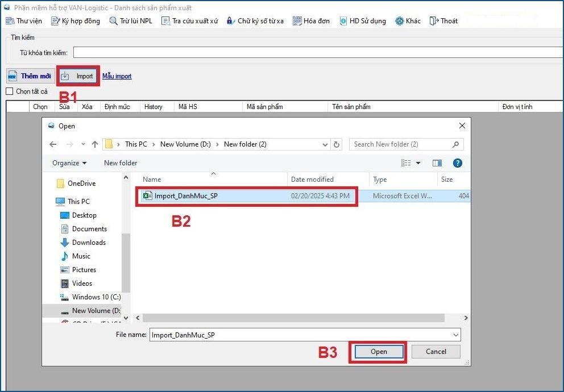Click the Mã sản phẩm column header
564x392 pixels.
[x=285, y=107]
